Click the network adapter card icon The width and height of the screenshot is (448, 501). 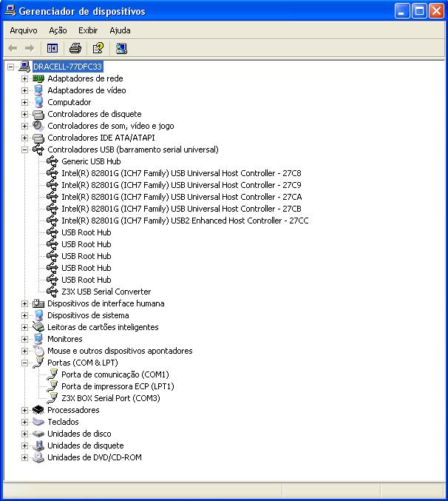(x=38, y=78)
